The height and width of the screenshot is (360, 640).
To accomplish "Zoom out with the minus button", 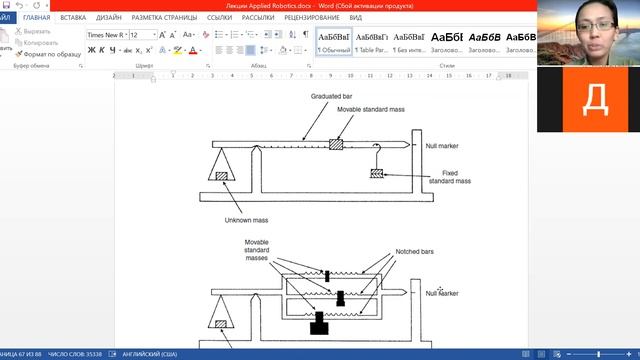I will pos(569,354).
